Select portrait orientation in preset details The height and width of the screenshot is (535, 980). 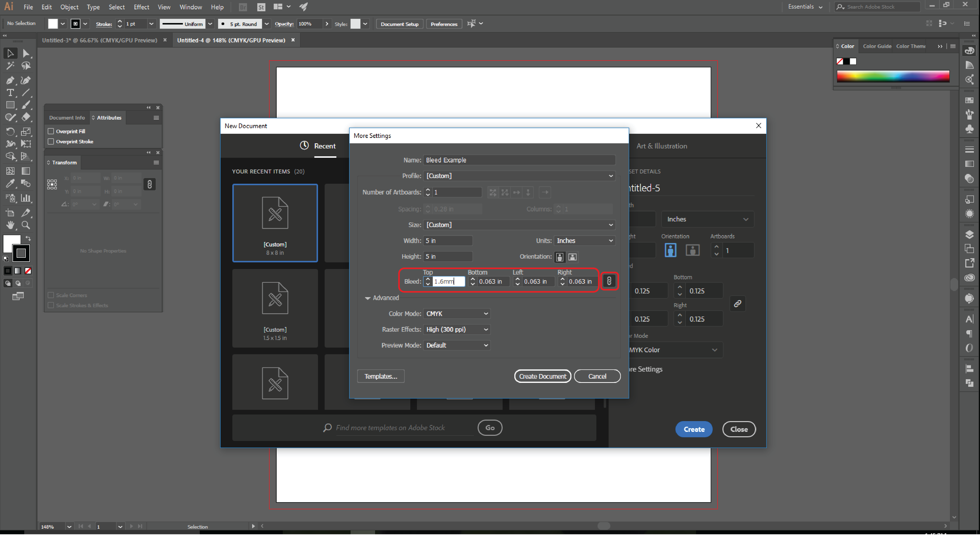point(670,250)
